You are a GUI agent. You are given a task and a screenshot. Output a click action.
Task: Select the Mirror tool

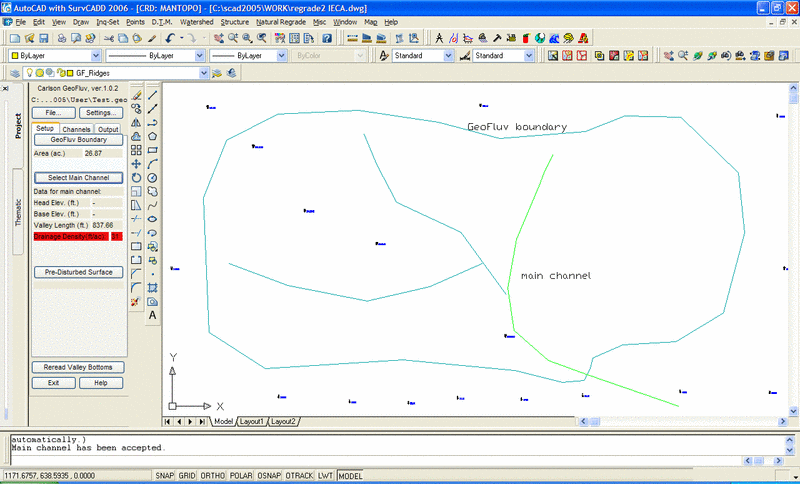point(136,123)
